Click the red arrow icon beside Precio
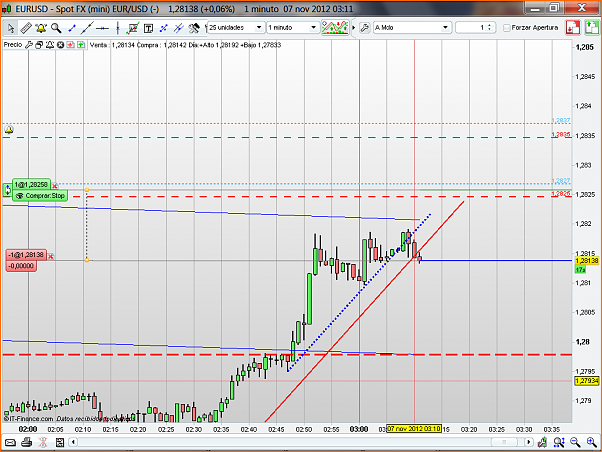This screenshot has height=452, width=602. 71,45
